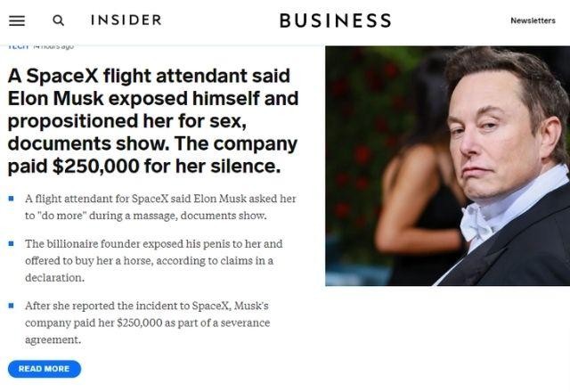Click the BUSINESS section logo
This screenshot has height=392, width=570.
(x=335, y=20)
